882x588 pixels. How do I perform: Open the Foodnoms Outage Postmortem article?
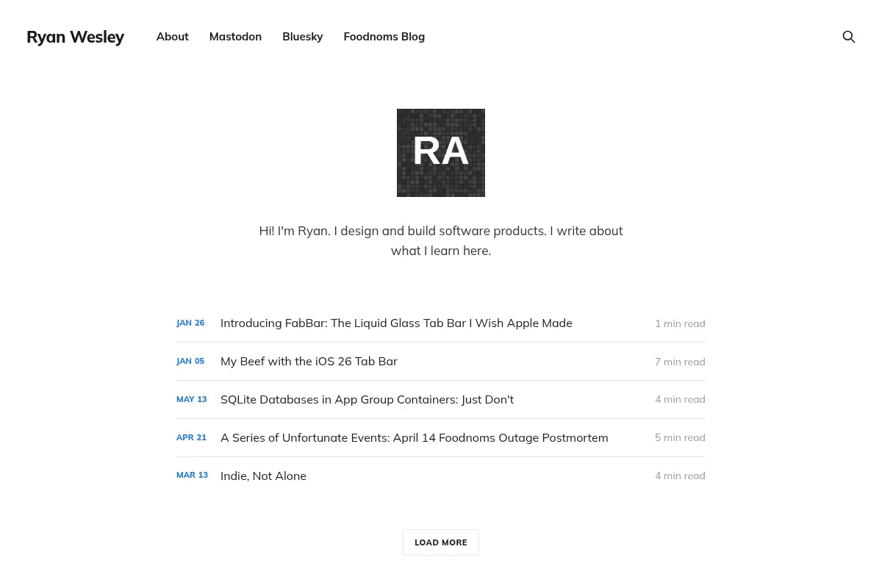[415, 438]
